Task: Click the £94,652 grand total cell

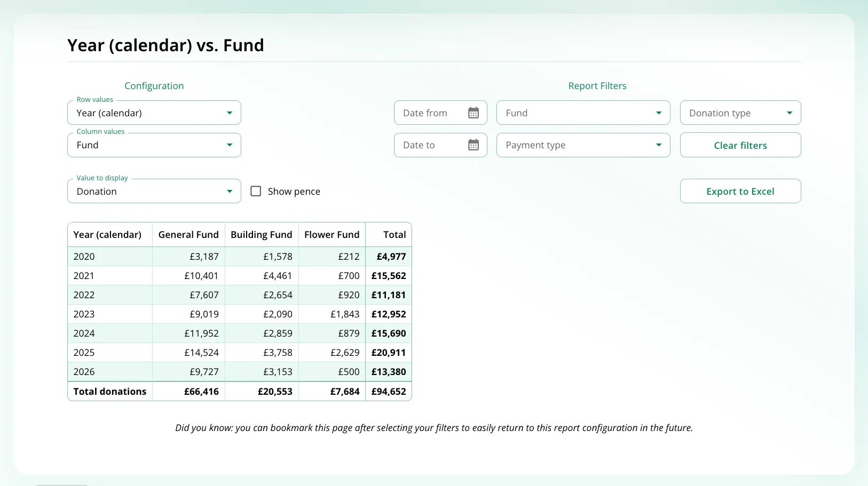Action: (389, 392)
